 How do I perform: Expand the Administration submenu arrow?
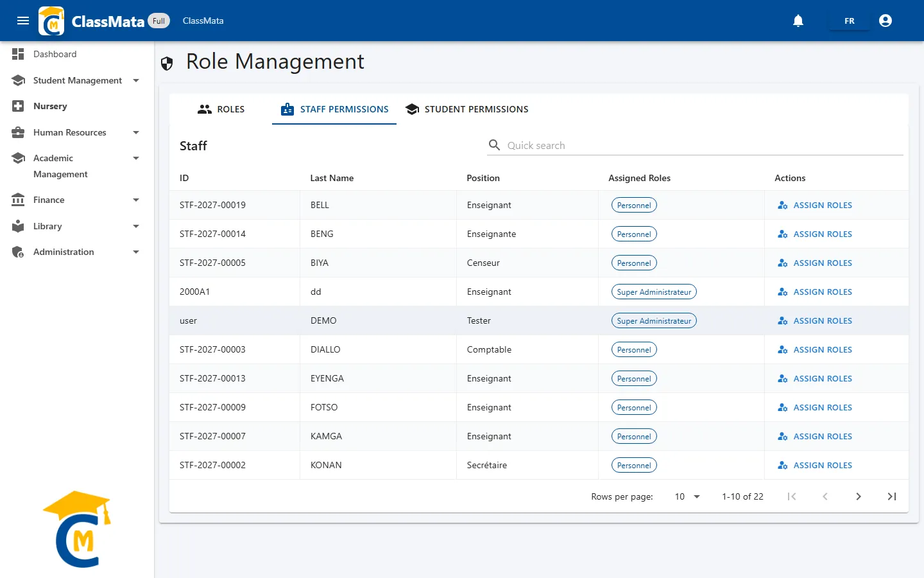(136, 252)
